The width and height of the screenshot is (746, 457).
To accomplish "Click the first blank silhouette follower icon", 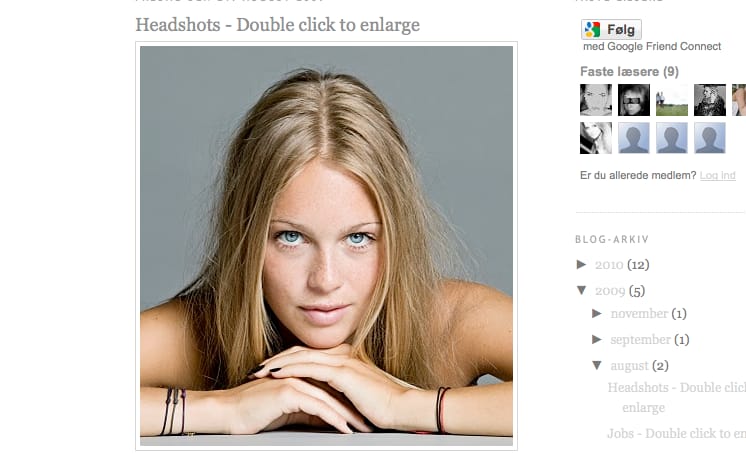I will coord(634,138).
